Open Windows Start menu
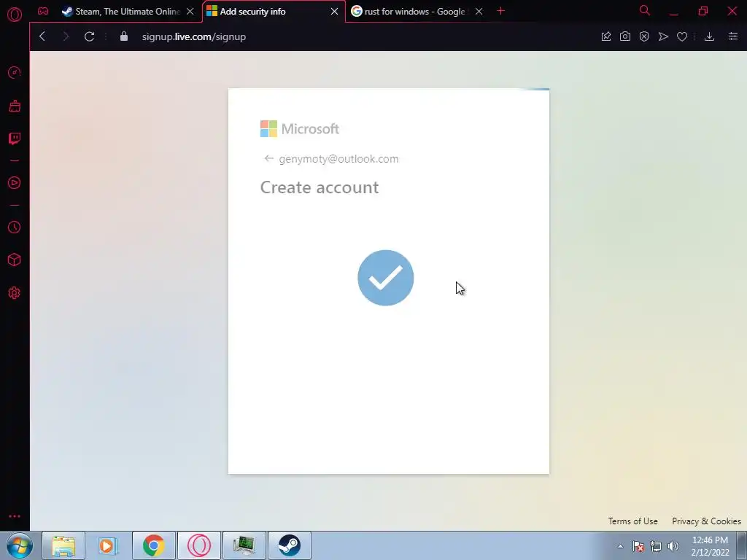 coord(20,545)
